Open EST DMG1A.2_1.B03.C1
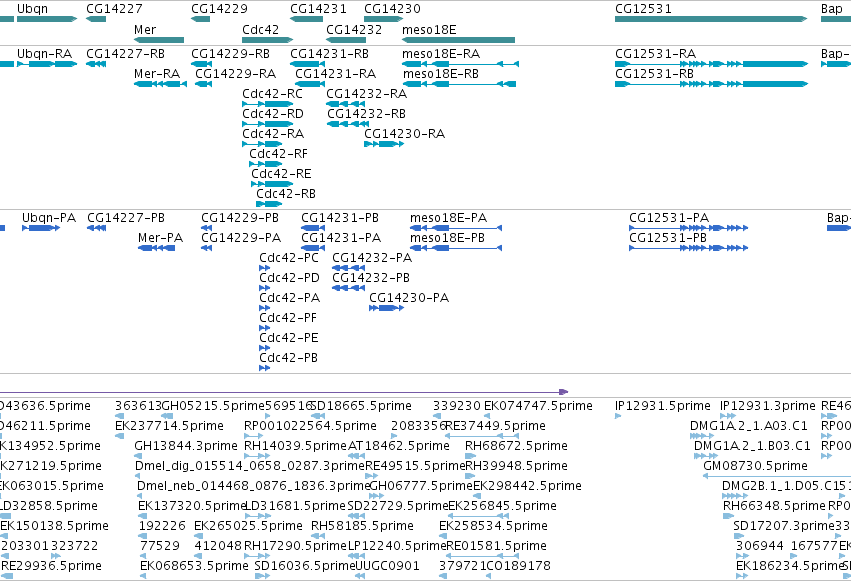This screenshot has height=581, width=851. (x=752, y=446)
